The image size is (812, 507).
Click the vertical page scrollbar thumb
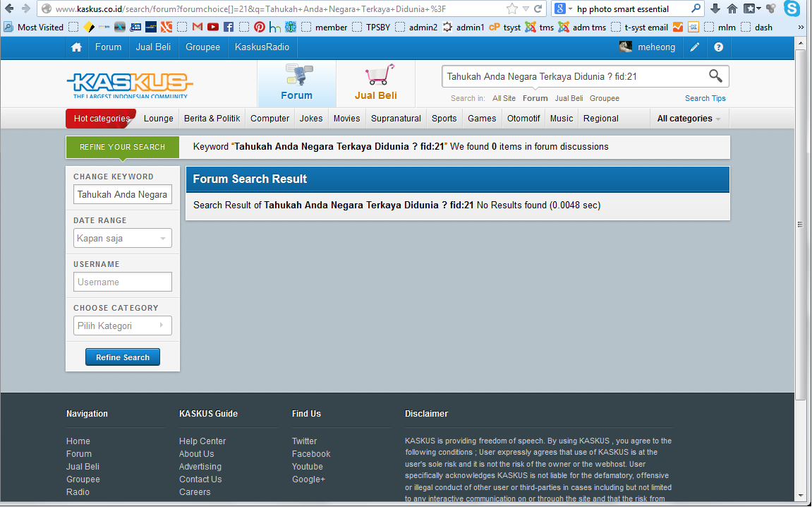point(800,225)
